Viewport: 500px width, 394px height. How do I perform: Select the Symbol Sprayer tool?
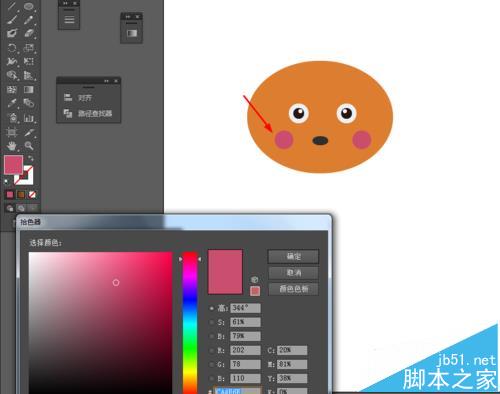tap(12, 118)
